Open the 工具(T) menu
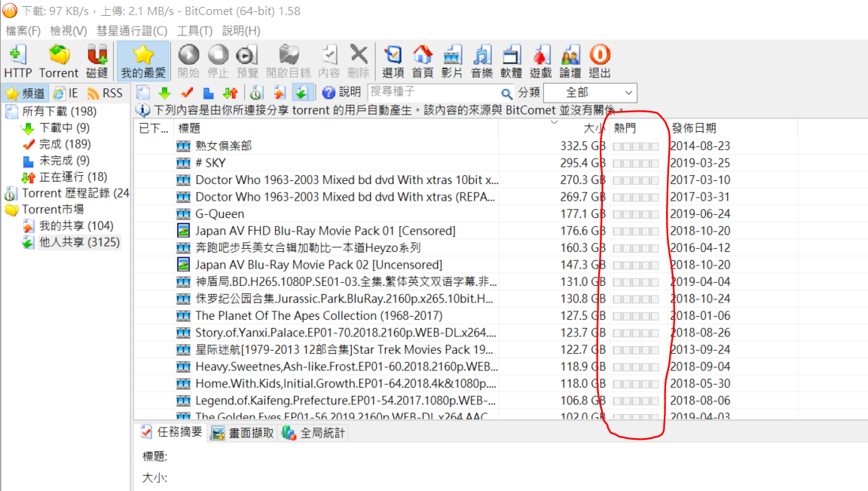The height and width of the screenshot is (491, 868). [194, 30]
